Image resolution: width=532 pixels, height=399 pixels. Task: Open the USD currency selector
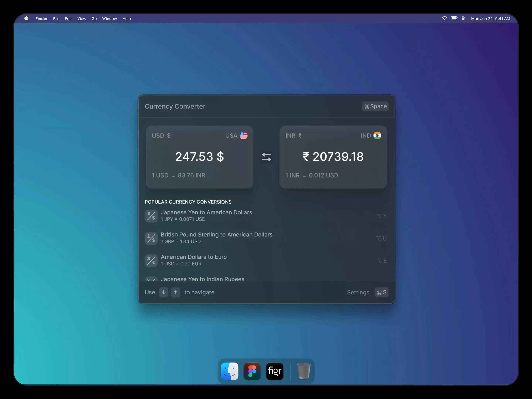point(161,136)
